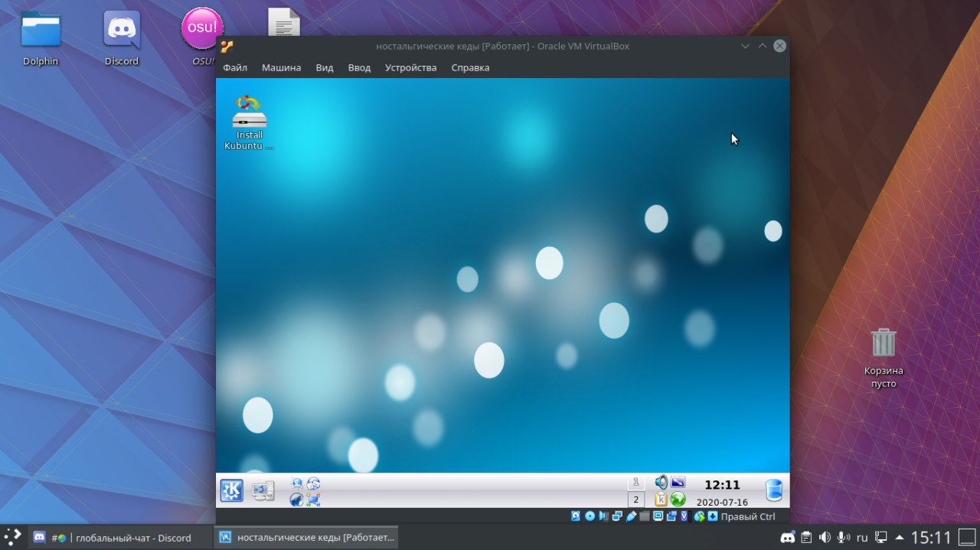Open the Справка menu
This screenshot has height=550, width=980.
pyautogui.click(x=470, y=67)
